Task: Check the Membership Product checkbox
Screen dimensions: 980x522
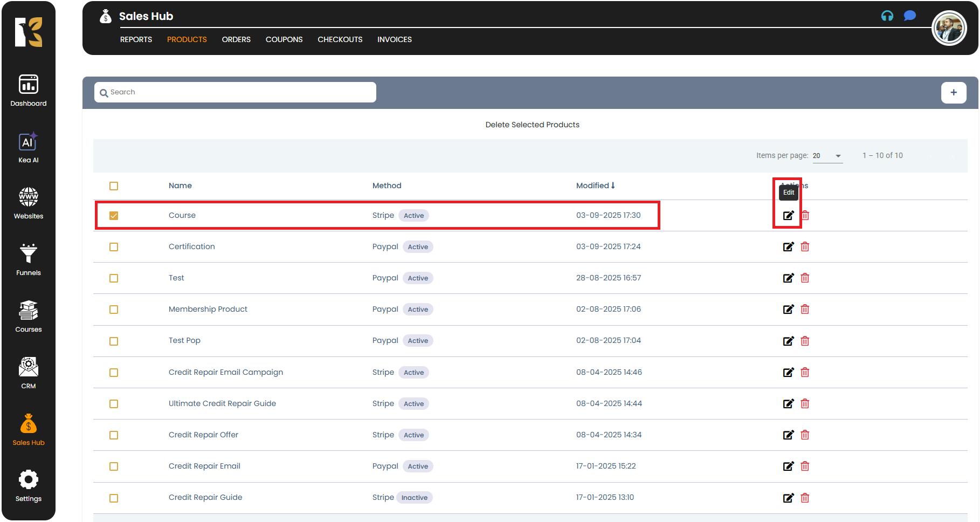Action: pos(114,310)
